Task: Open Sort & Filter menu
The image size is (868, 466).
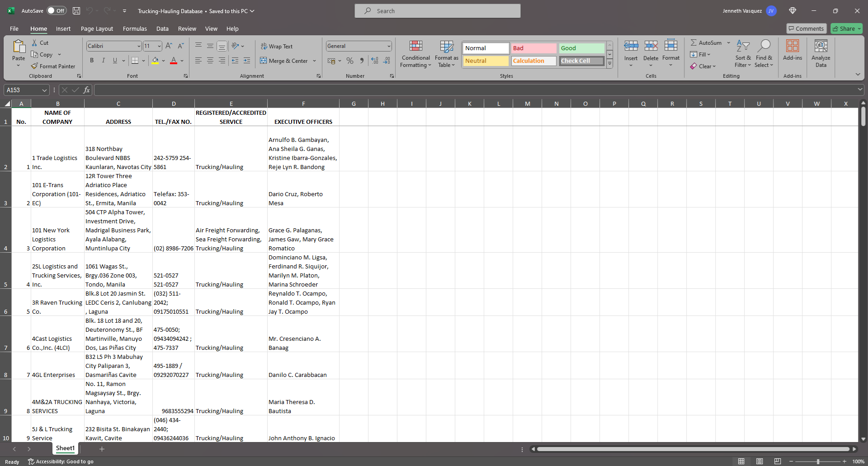Action: [x=743, y=53]
